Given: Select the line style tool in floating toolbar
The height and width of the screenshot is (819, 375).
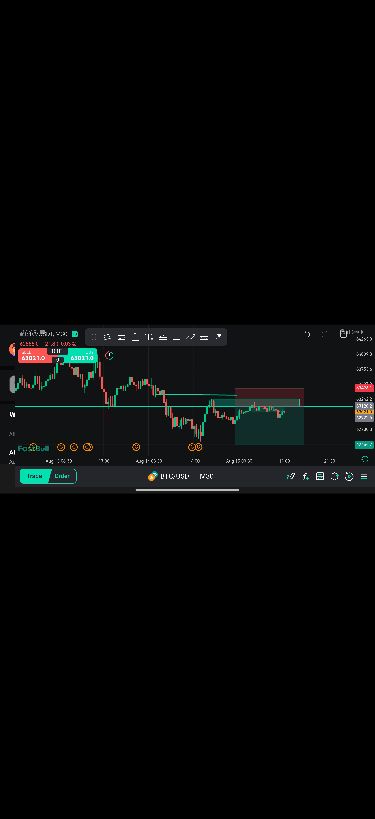Looking at the screenshot, I should (x=204, y=337).
